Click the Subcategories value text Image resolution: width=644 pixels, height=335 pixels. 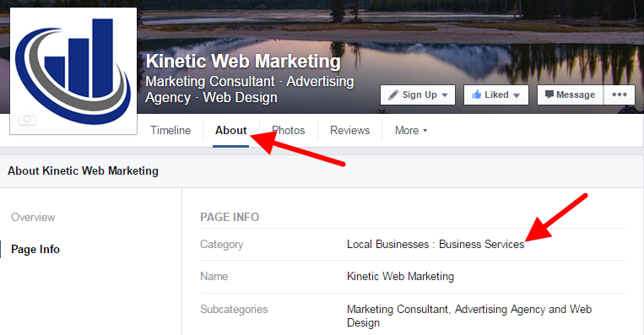point(469,316)
